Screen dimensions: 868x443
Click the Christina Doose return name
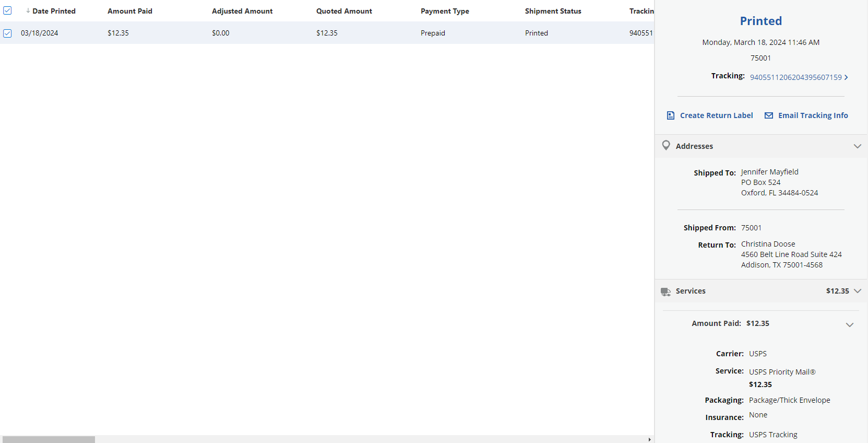(x=768, y=244)
